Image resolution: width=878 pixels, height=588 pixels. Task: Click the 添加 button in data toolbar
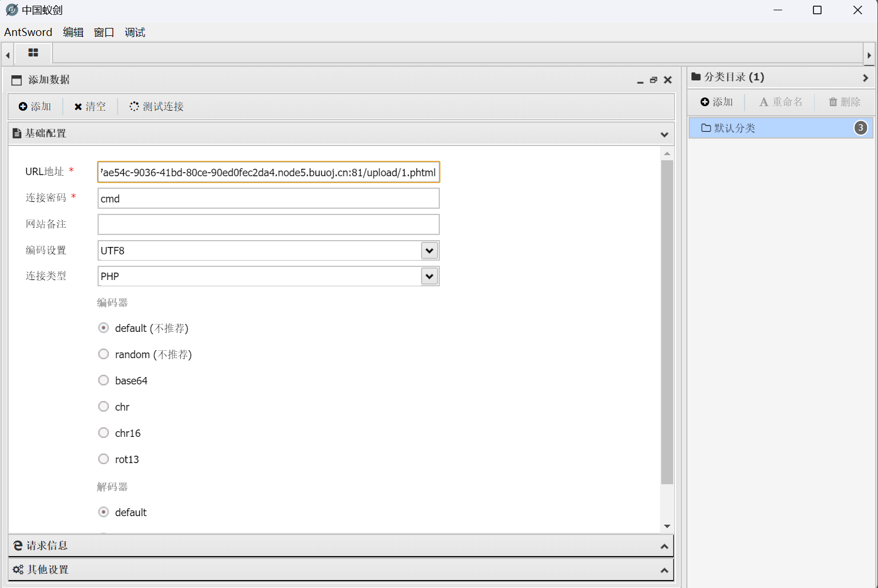(x=35, y=107)
